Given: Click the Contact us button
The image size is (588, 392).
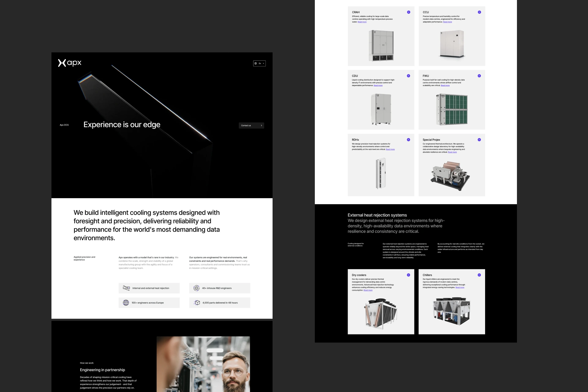Looking at the screenshot, I should pyautogui.click(x=251, y=126).
